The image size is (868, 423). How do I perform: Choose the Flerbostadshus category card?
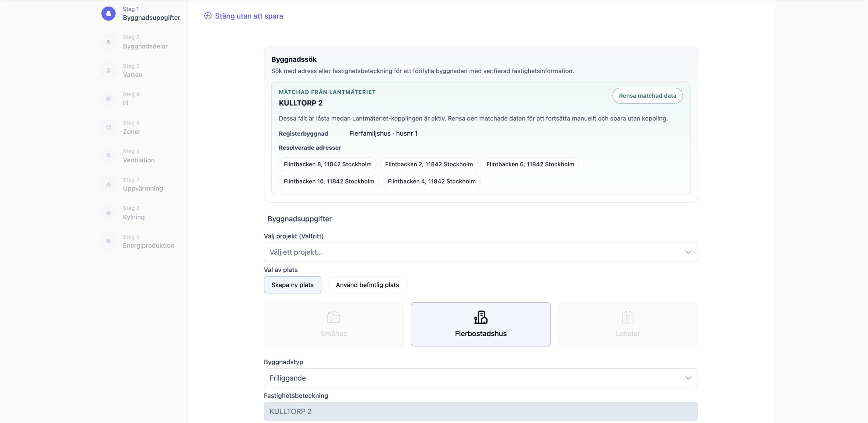pyautogui.click(x=481, y=324)
